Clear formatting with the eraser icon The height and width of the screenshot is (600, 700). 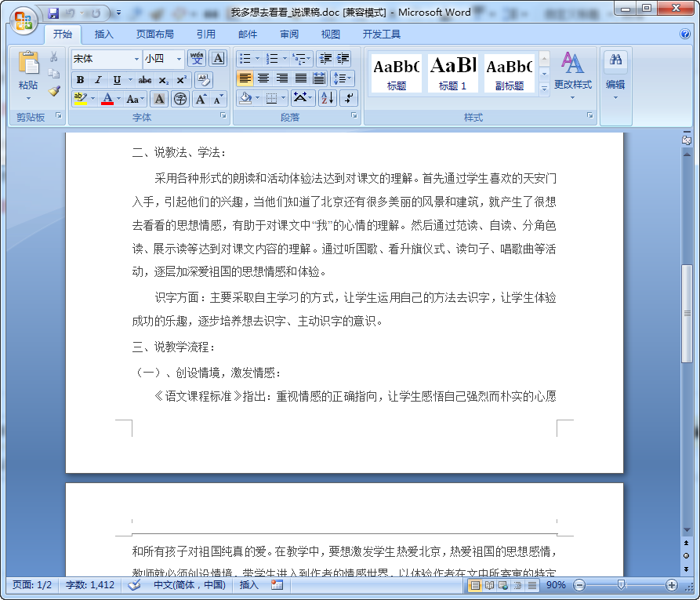(204, 80)
